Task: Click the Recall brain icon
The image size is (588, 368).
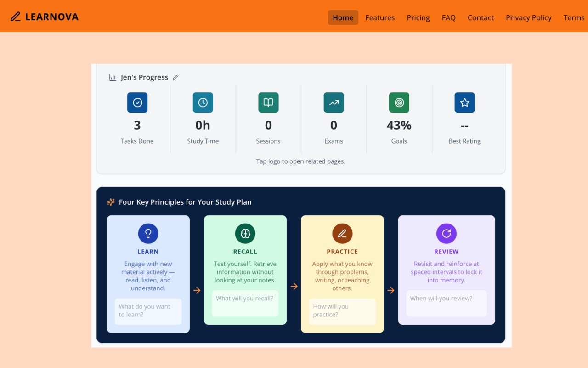Action: coord(245,234)
